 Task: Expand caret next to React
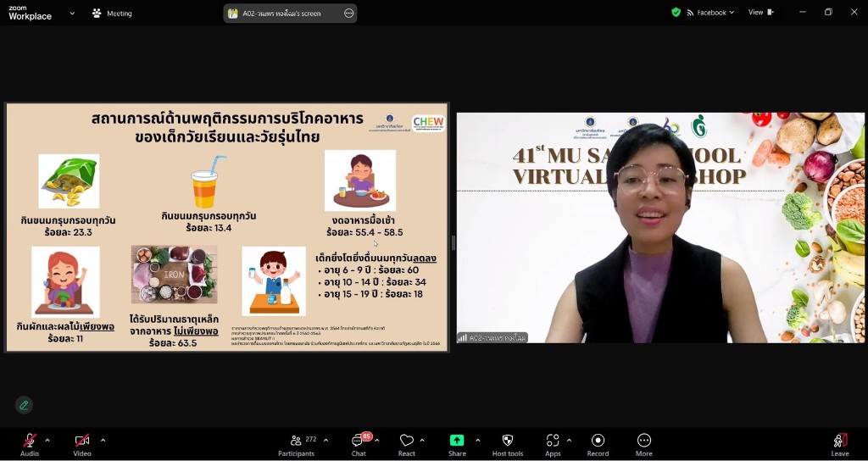(422, 441)
